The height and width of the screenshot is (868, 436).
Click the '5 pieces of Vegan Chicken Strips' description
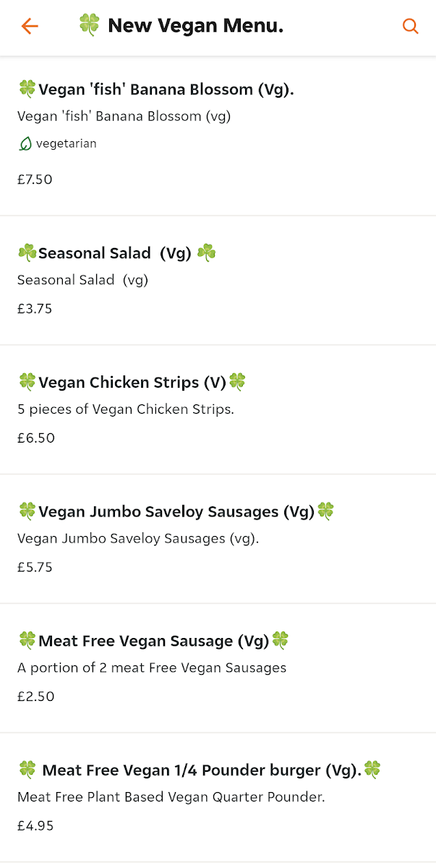pos(126,409)
